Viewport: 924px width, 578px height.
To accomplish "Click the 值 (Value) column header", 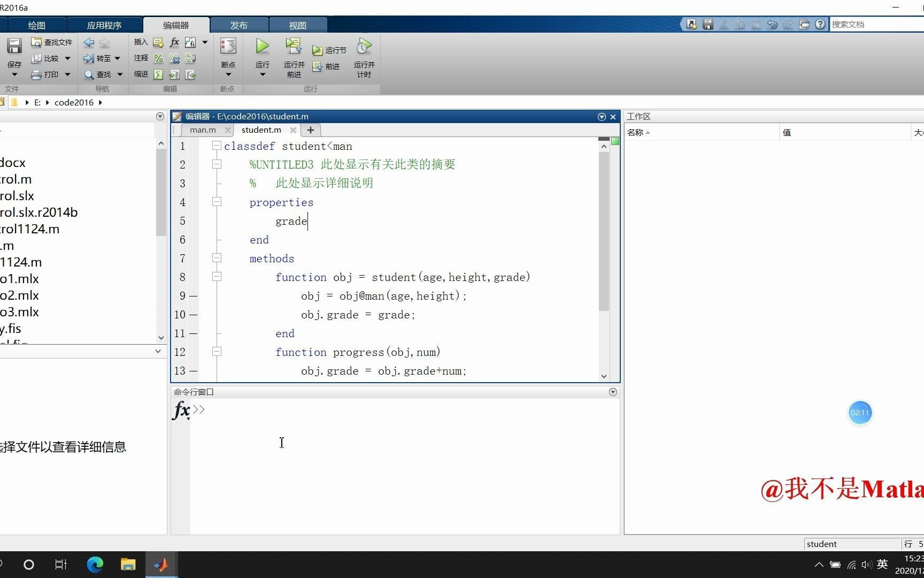I will (x=845, y=132).
